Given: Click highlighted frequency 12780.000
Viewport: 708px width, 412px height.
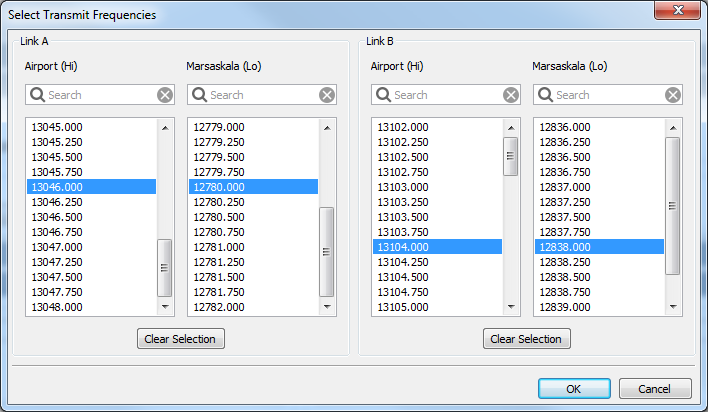Looking at the screenshot, I should click(x=254, y=187).
